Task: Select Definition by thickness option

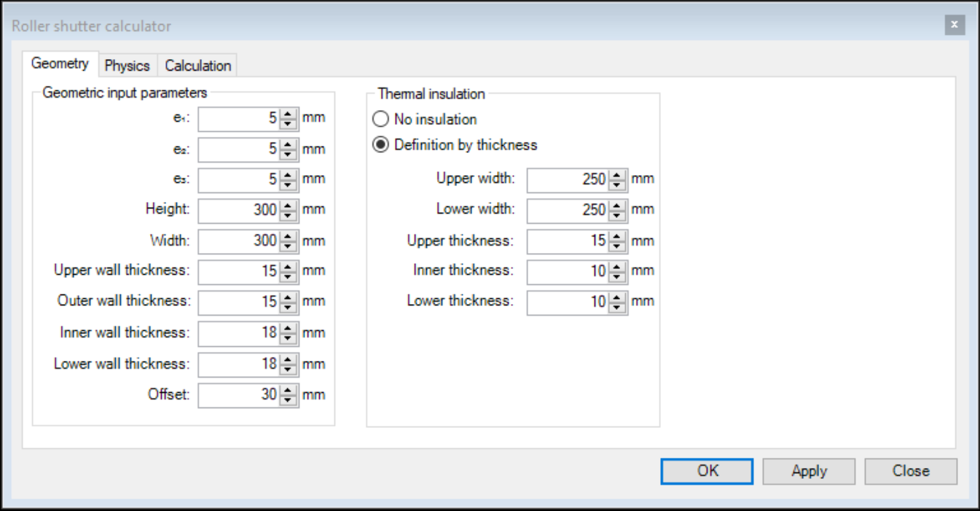Action: pyautogui.click(x=380, y=145)
